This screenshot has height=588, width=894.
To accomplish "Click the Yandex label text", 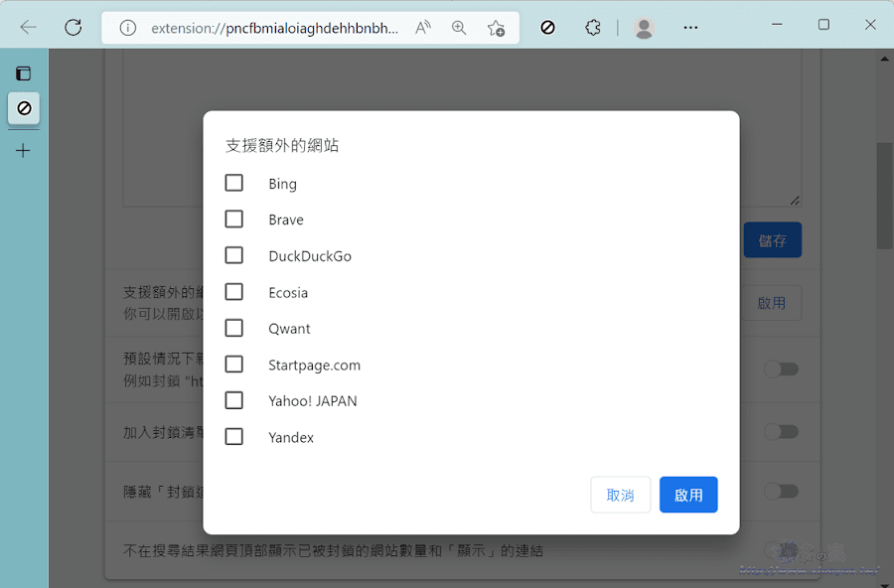I will point(291,437).
